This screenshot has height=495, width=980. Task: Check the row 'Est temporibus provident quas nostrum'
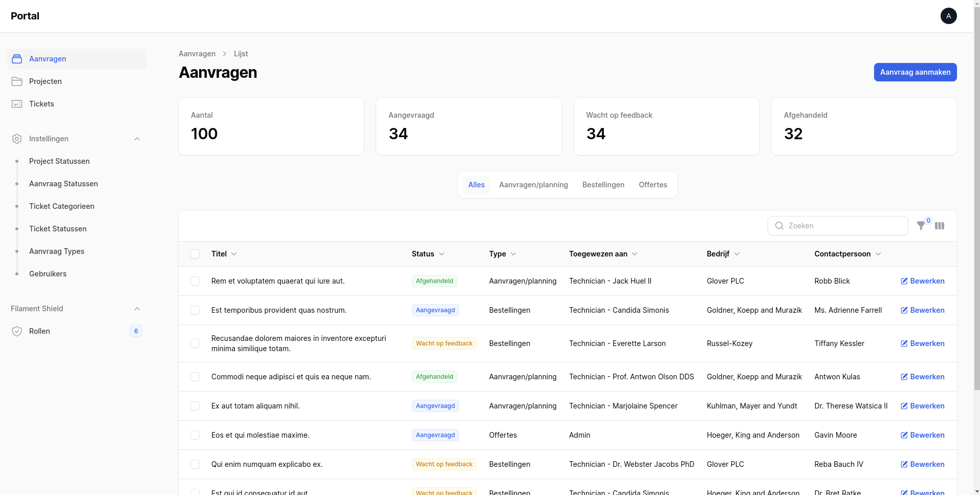tap(195, 310)
